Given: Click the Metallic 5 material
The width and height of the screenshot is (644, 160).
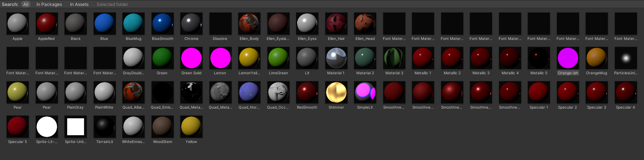Looking at the screenshot, I should pos(539,58).
